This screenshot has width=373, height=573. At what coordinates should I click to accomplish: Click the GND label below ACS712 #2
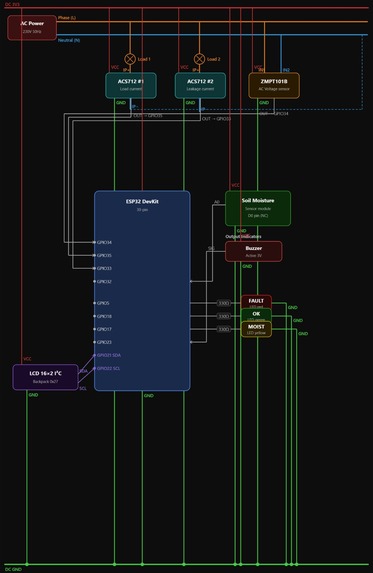point(190,103)
